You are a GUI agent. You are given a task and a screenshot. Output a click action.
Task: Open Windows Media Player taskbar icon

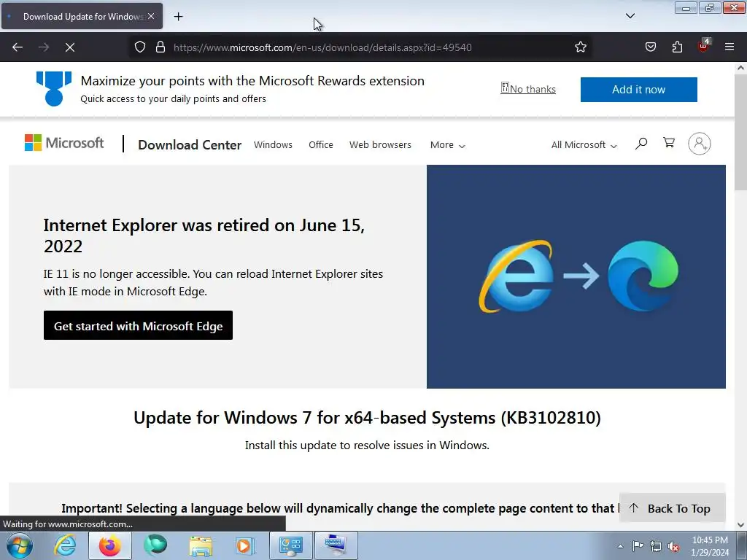click(245, 545)
